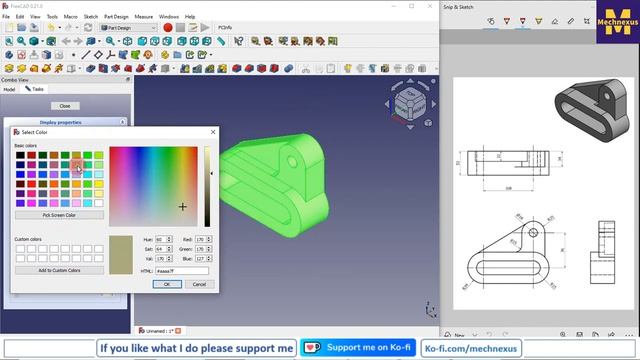Click the New document toolbar icon
This screenshot has width=640, height=360.
pos(9,28)
